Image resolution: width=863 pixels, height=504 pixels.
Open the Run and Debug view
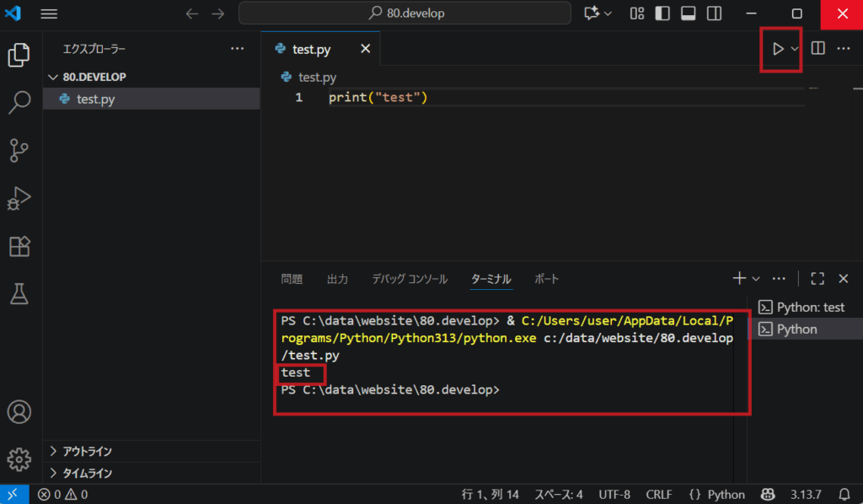coord(19,199)
